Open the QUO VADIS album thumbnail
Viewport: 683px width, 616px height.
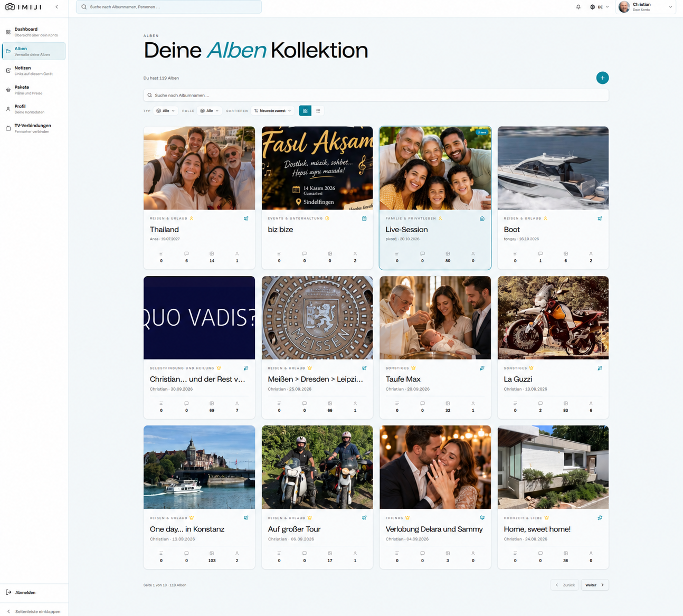click(199, 318)
